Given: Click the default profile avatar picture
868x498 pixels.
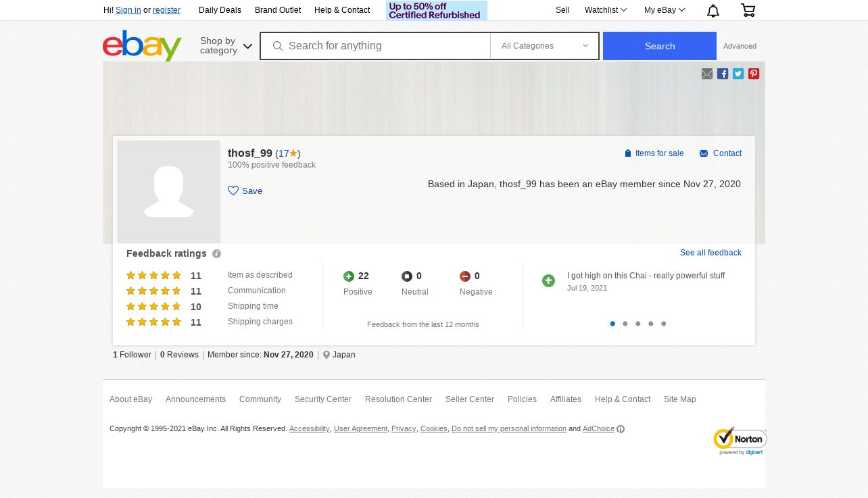Looking at the screenshot, I should (169, 192).
